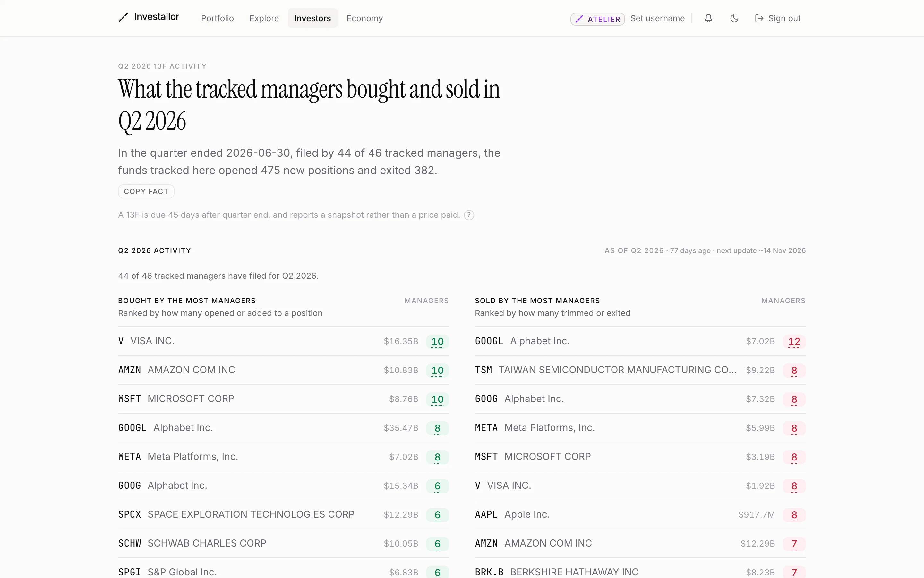
Task: Click the Set username link
Action: (657, 18)
